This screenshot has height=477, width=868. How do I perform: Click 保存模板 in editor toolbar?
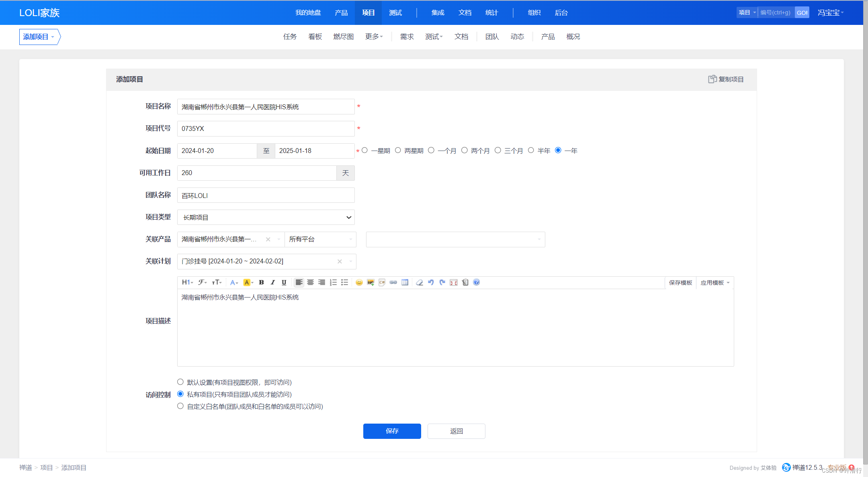tap(680, 283)
